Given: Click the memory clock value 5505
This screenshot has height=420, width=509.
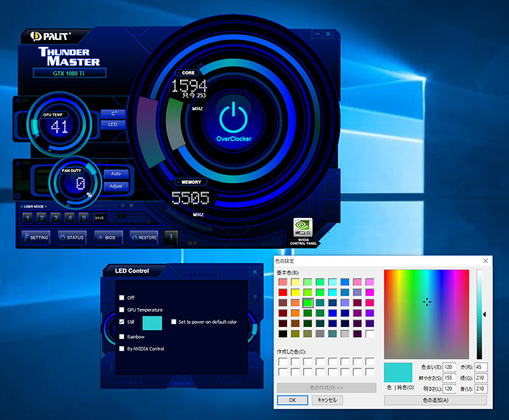Looking at the screenshot, I should 190,198.
